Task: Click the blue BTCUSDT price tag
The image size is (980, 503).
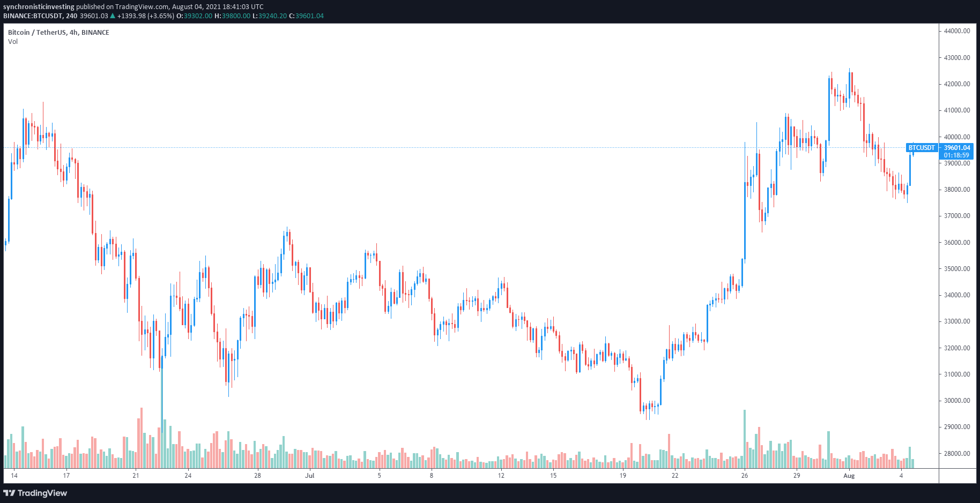Action: click(x=922, y=148)
